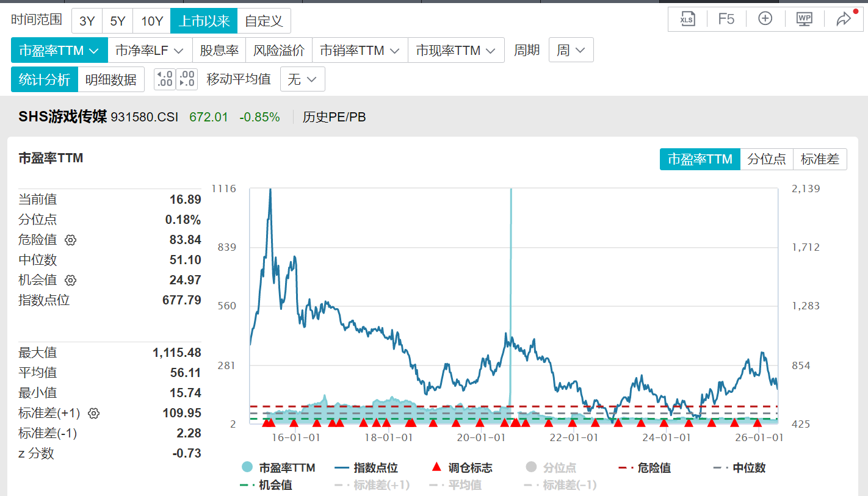868x496 pixels.
Task: Enable the 标准差(+1) legend line
Action: click(x=372, y=485)
